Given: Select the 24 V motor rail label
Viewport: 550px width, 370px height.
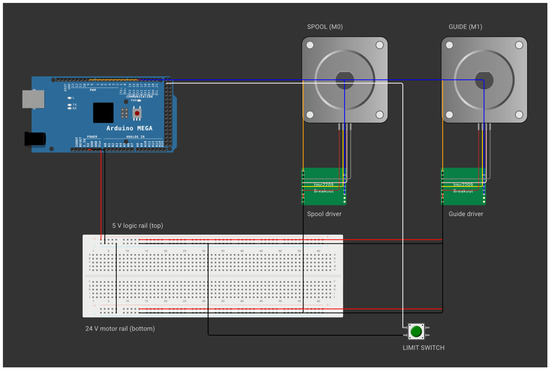Looking at the screenshot, I should (120, 329).
